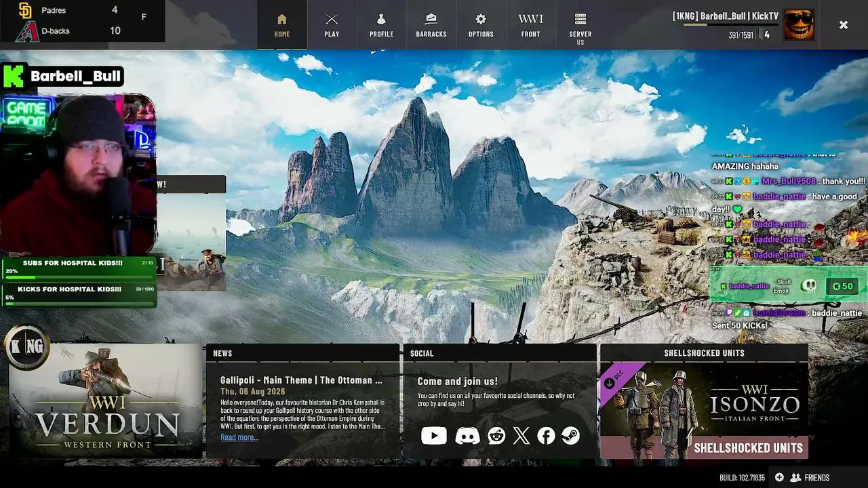Click the news date Thu, 06 Aug 2026
Viewport: 868px width, 488px height.
point(253,392)
